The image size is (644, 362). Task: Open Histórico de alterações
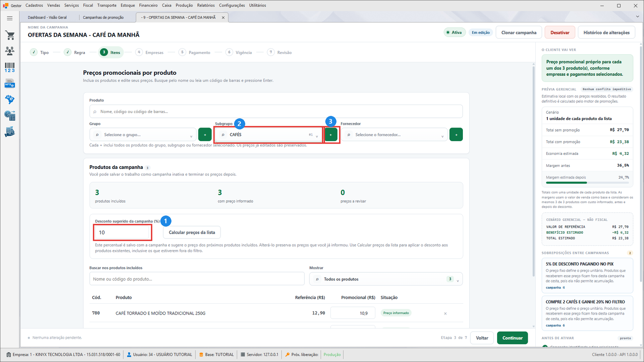607,33
